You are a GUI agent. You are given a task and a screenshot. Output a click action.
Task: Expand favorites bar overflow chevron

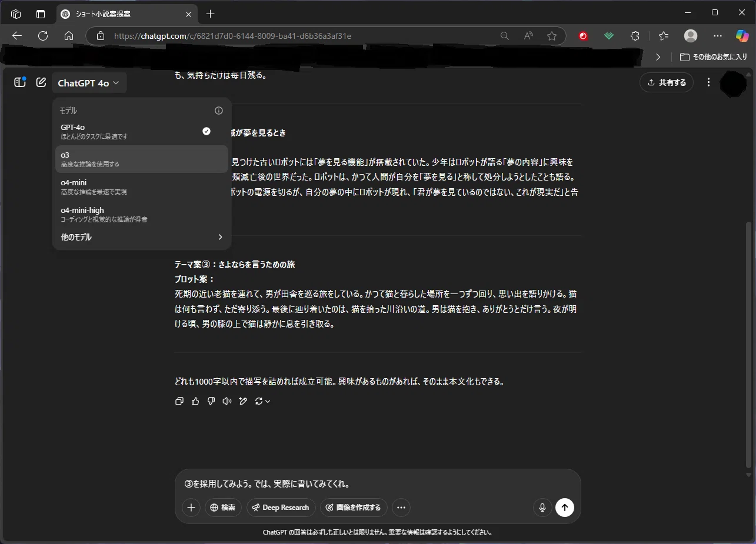(x=658, y=57)
